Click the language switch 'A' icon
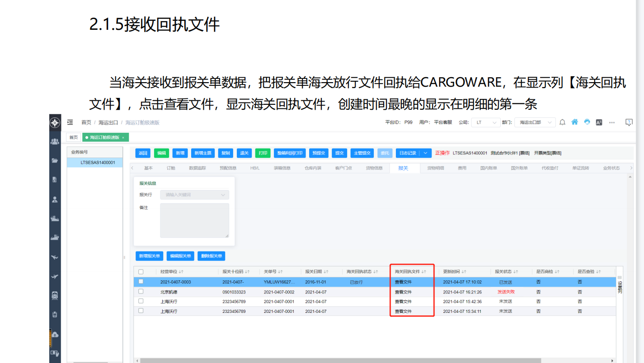This screenshot has height=363, width=644. (x=599, y=122)
